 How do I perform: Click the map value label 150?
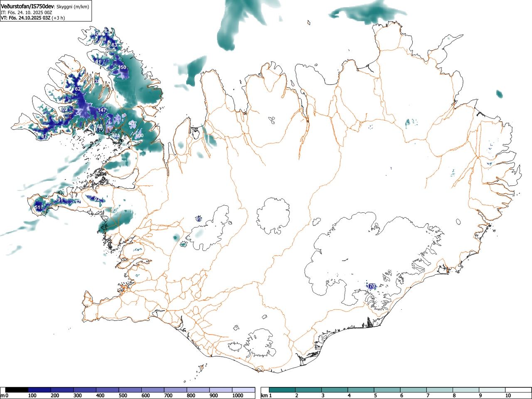coord(122,67)
